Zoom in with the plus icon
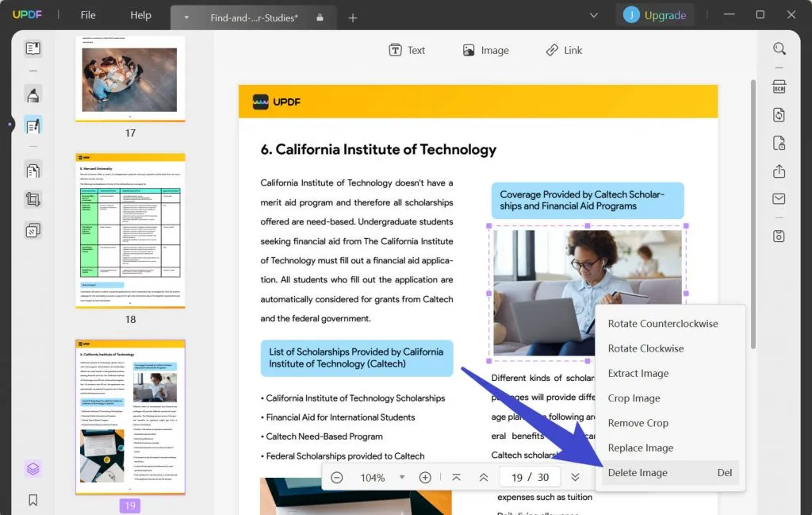The height and width of the screenshot is (515, 812). tap(425, 477)
